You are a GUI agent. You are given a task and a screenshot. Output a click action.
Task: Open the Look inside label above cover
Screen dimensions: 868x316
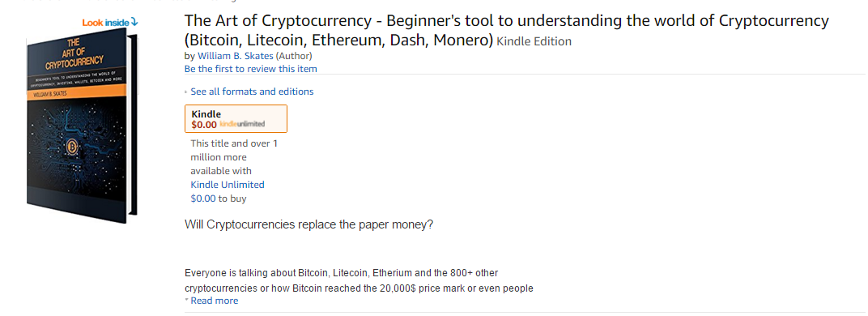pyautogui.click(x=110, y=23)
